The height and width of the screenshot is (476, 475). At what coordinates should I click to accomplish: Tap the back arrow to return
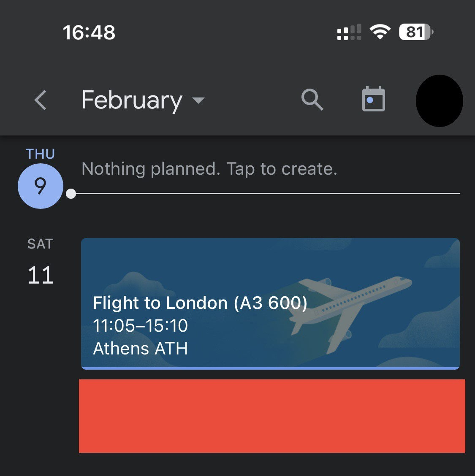[x=39, y=100]
